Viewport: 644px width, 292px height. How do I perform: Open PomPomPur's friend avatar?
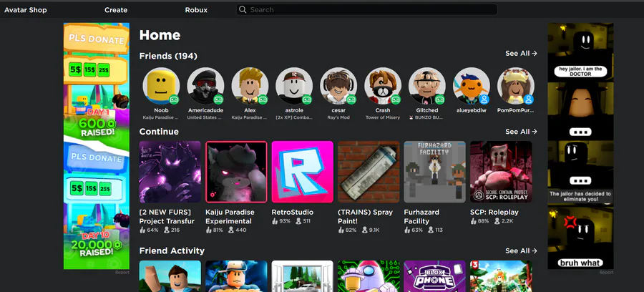(516, 86)
